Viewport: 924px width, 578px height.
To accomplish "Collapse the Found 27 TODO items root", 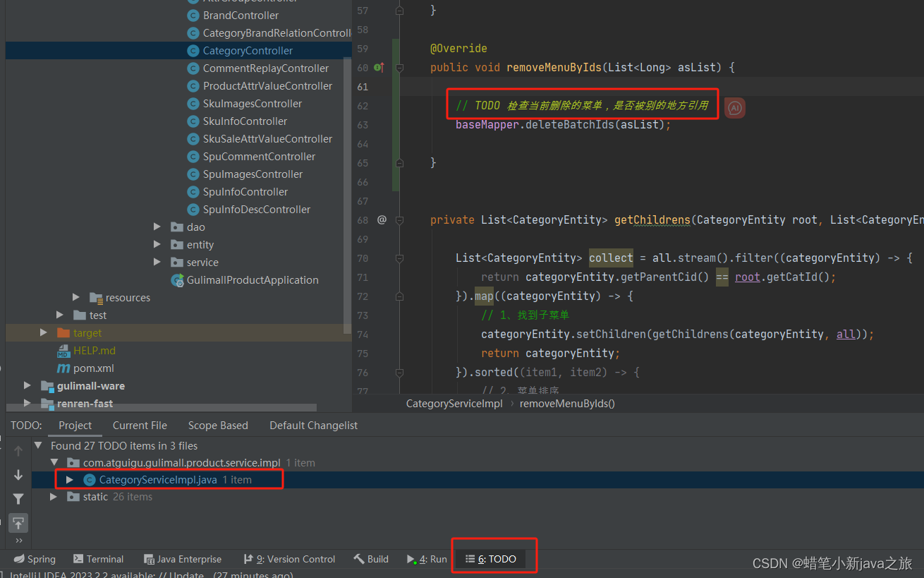I will pyautogui.click(x=38, y=446).
